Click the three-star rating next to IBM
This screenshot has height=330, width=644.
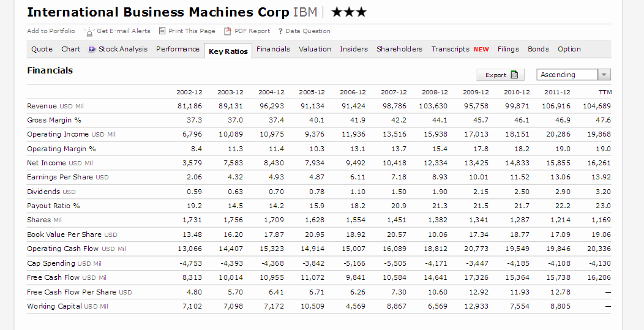coord(348,12)
